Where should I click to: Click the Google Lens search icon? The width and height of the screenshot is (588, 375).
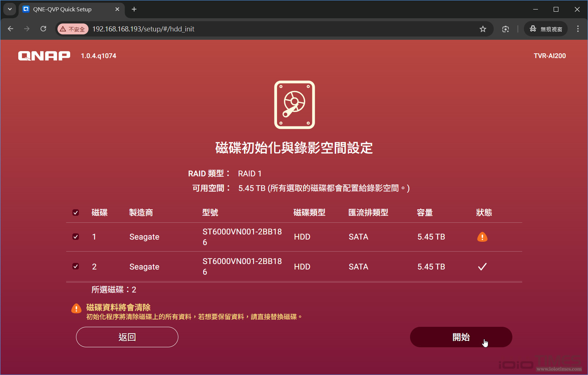click(505, 28)
